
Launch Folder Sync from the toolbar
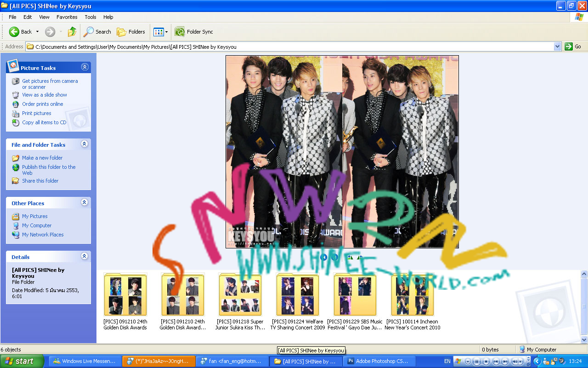pos(194,32)
